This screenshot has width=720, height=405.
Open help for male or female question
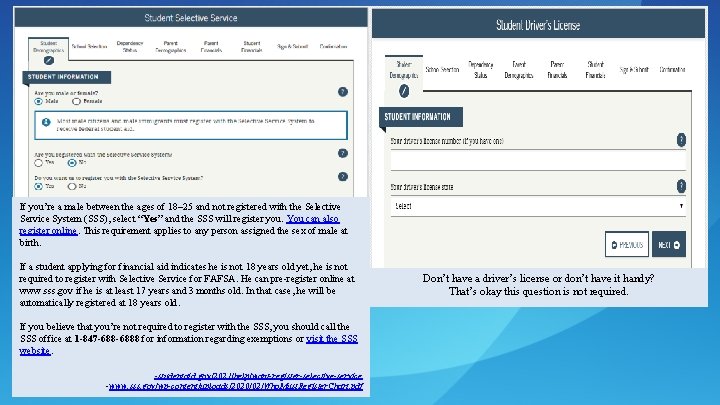(x=343, y=92)
